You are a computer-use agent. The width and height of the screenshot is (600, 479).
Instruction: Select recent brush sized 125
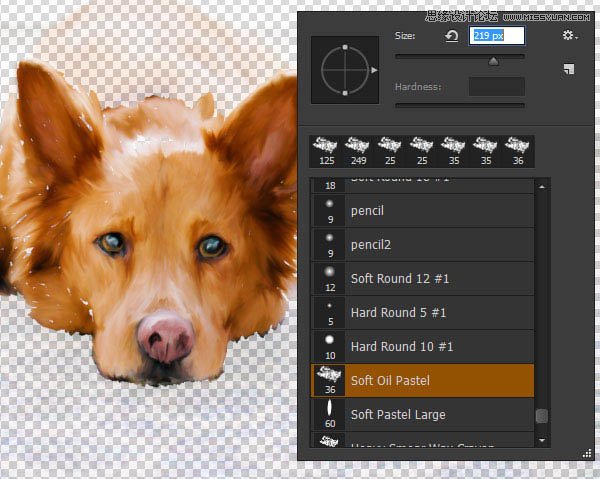[326, 152]
